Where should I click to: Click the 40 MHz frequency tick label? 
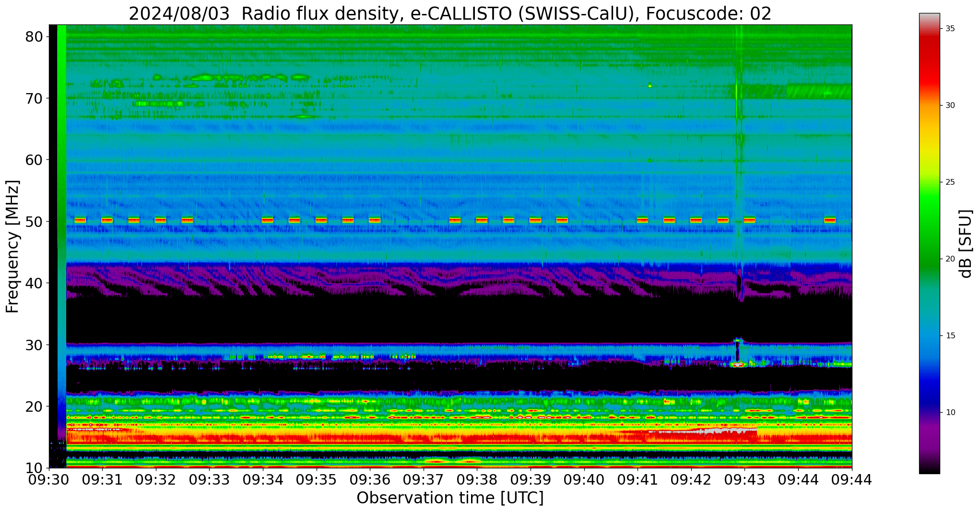pos(35,283)
